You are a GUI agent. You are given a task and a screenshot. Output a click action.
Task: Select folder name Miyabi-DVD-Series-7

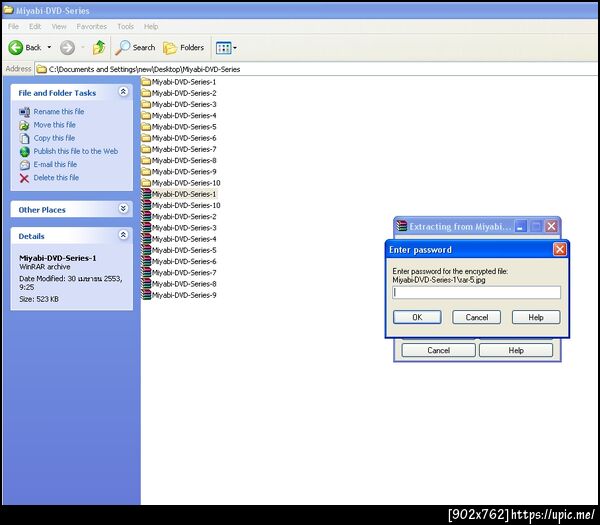click(x=184, y=149)
